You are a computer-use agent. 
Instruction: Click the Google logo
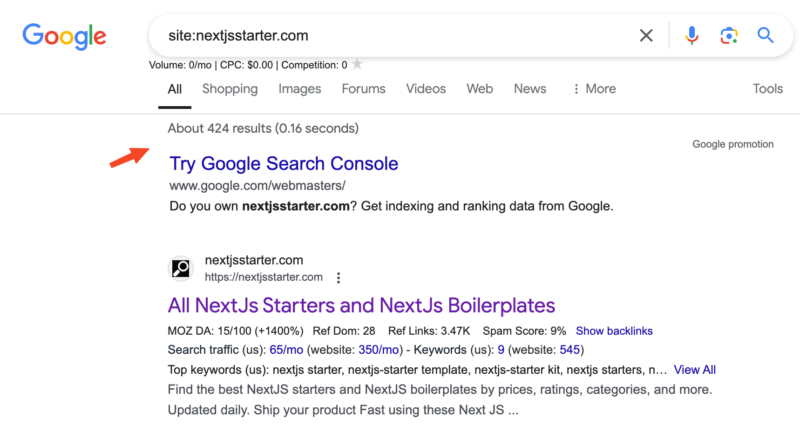coord(64,36)
